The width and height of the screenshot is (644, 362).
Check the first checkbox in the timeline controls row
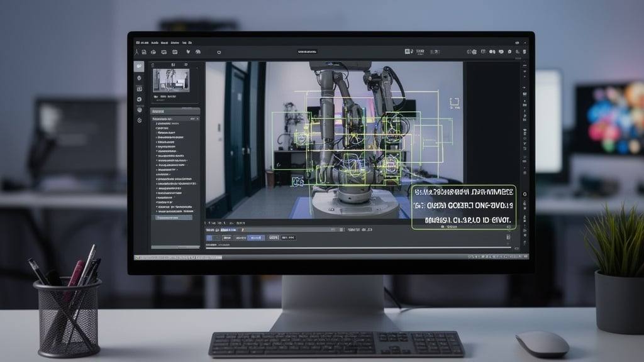(209, 239)
